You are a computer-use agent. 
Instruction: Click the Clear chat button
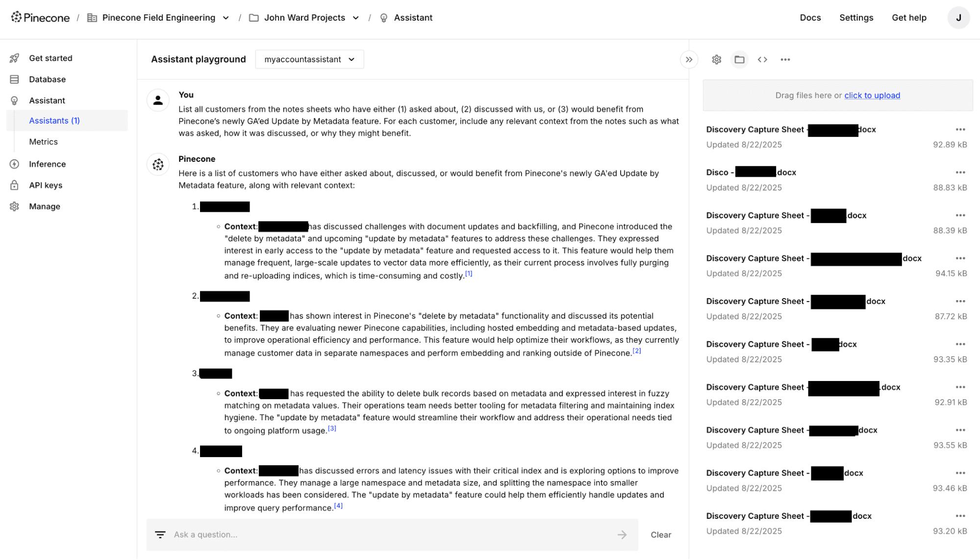click(661, 535)
